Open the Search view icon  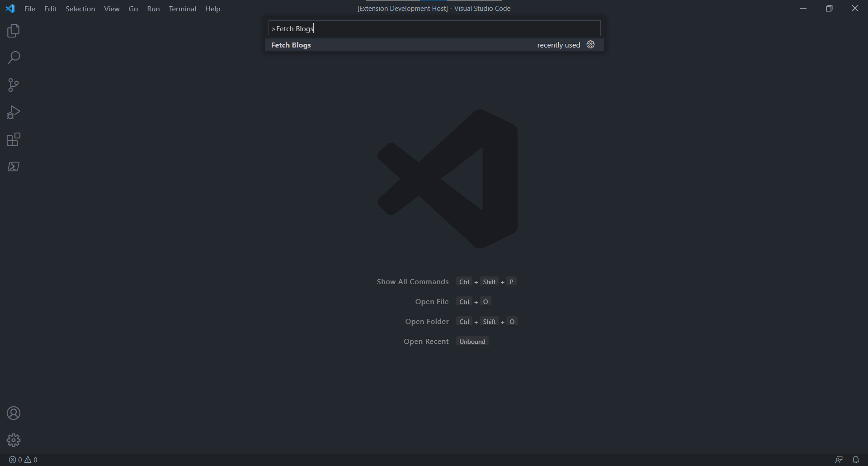(14, 58)
